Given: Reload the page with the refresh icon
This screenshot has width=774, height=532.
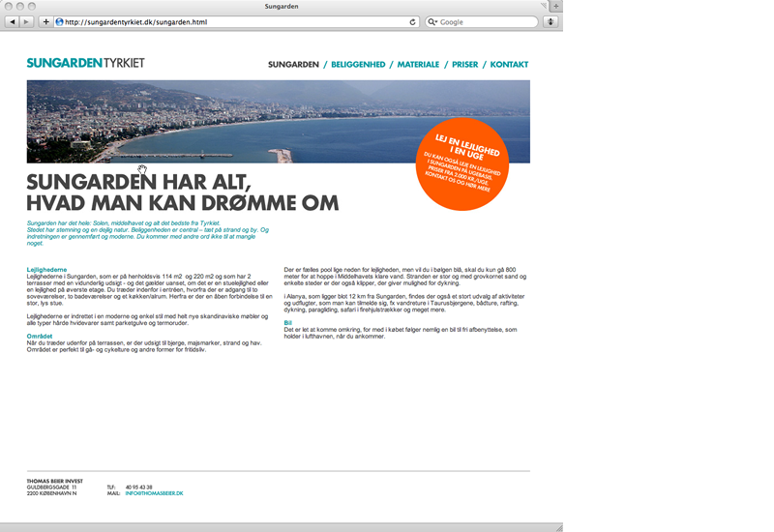Looking at the screenshot, I should [413, 21].
